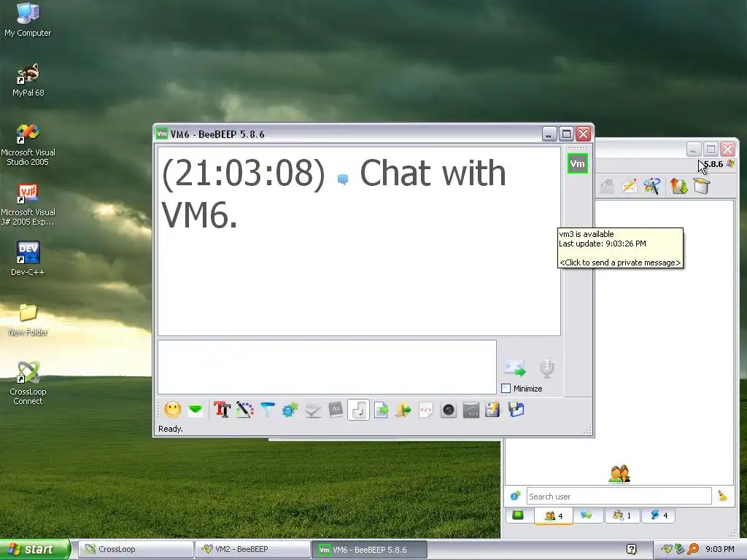This screenshot has height=560, width=747.
Task: Click the orange magnifier tray icon
Action: [x=693, y=549]
